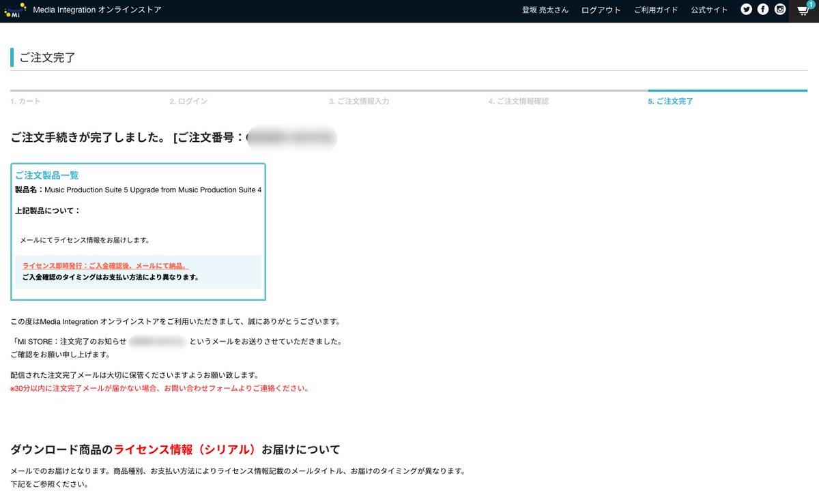The width and height of the screenshot is (819, 504).
Task: Select the 3. ご注文情報入力 step
Action: click(x=359, y=101)
